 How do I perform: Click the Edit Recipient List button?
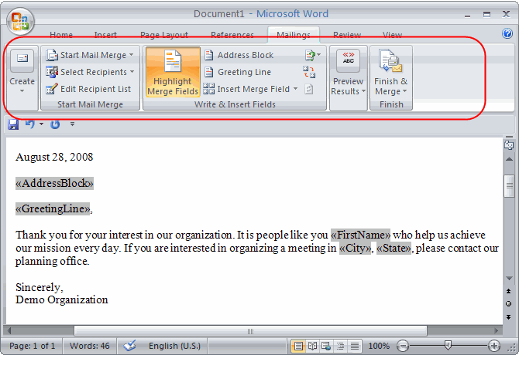coord(89,89)
